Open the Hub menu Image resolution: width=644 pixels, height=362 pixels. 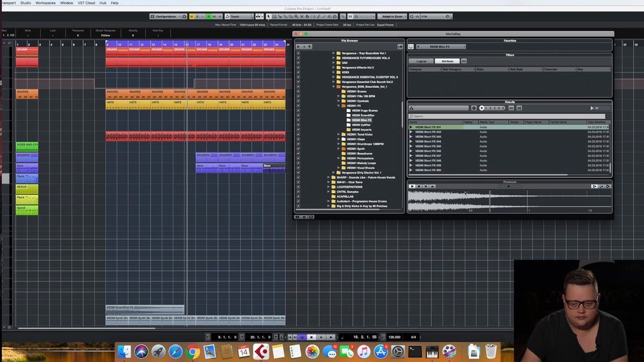pos(103,3)
